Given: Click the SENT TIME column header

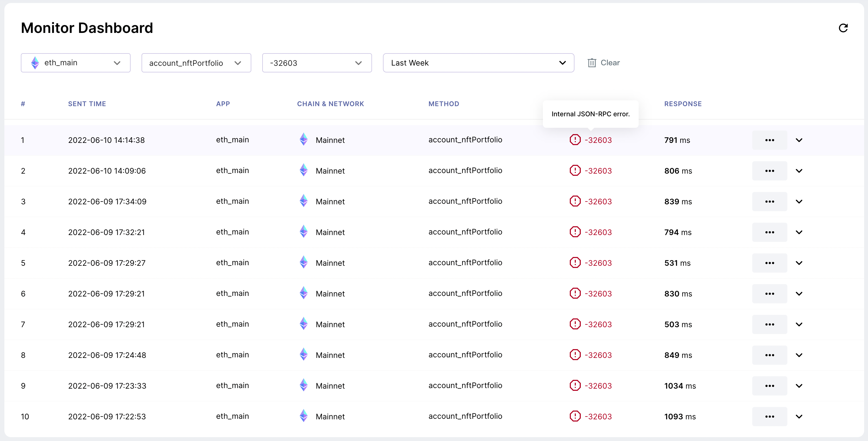Looking at the screenshot, I should (x=87, y=104).
